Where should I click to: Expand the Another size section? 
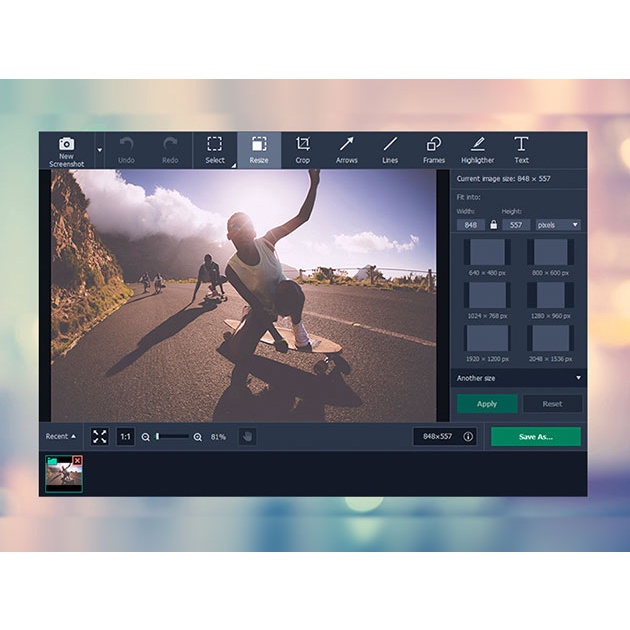(518, 378)
